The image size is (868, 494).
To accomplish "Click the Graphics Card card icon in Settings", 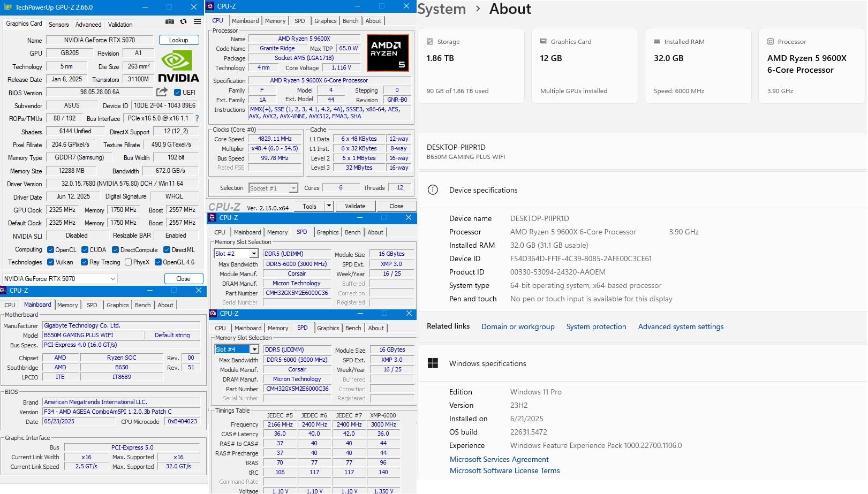I will click(544, 41).
